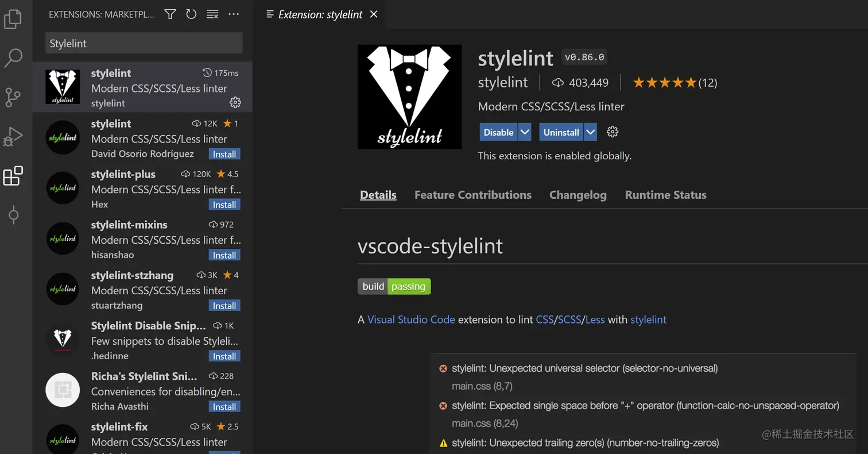Open the bottom git commit graph icon
The height and width of the screenshot is (454, 868).
point(13,215)
